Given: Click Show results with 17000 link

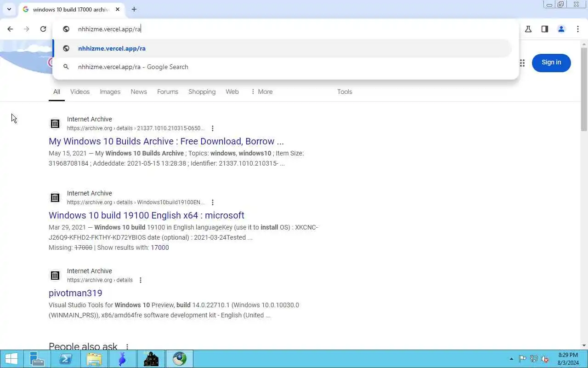Looking at the screenshot, I should 160,247.
